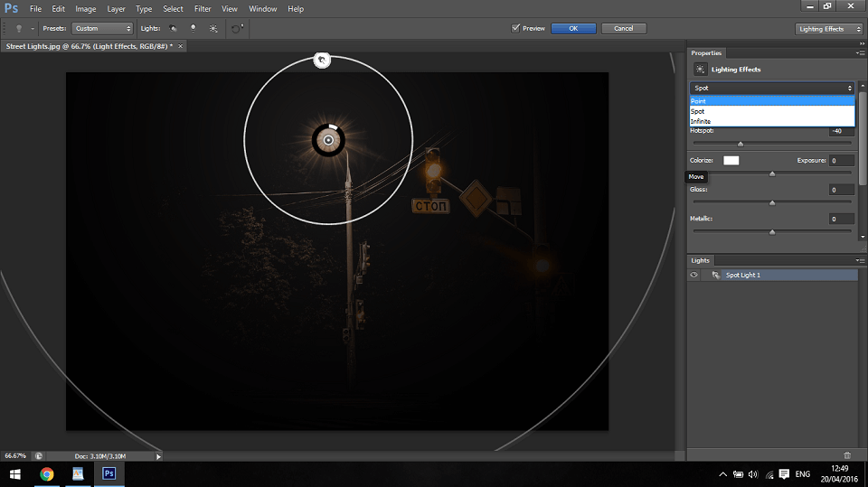Delete light using the trash icon
The width and height of the screenshot is (868, 487).
pos(846,454)
